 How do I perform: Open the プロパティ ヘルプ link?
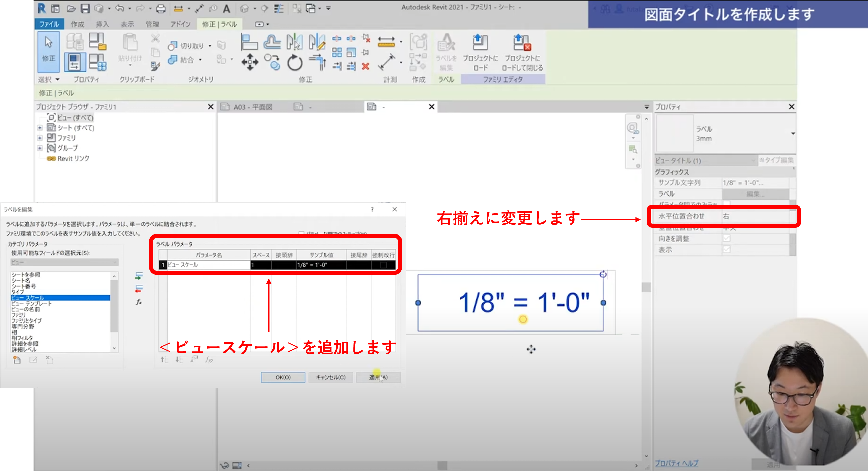tap(676, 463)
